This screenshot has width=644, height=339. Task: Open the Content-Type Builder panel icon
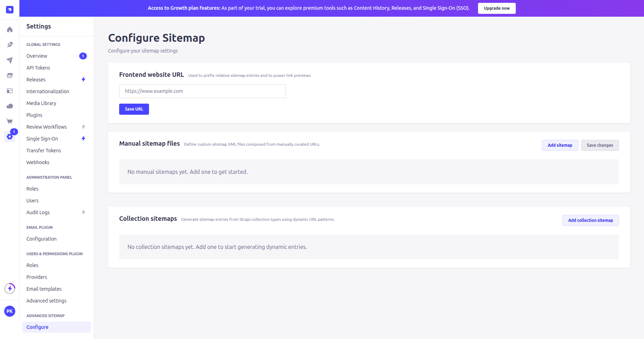click(x=10, y=91)
